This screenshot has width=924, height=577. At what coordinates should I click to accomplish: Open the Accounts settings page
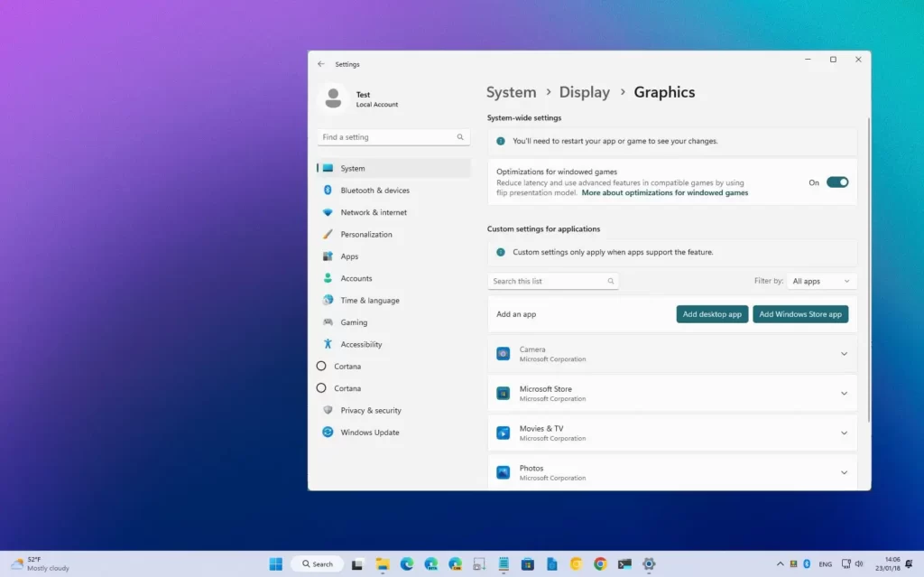point(393,278)
